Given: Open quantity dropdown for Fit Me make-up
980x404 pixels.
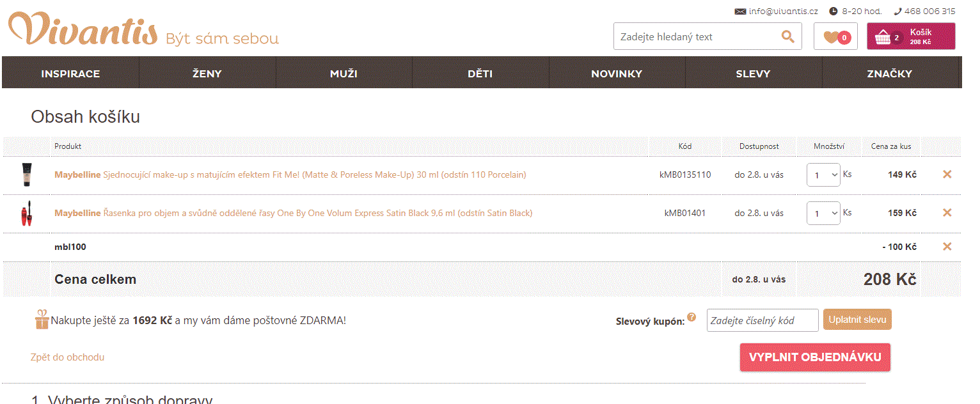Looking at the screenshot, I should coord(823,175).
